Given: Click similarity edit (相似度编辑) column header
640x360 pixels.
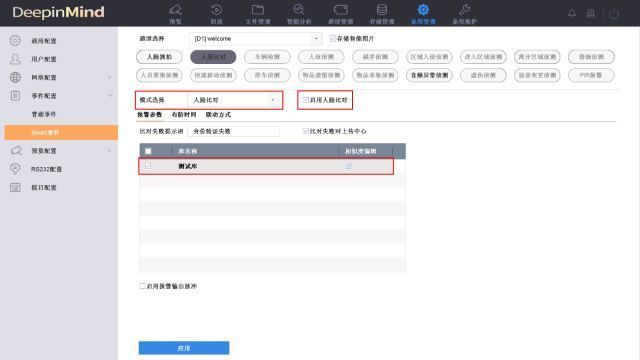Looking at the screenshot, I should point(360,151).
